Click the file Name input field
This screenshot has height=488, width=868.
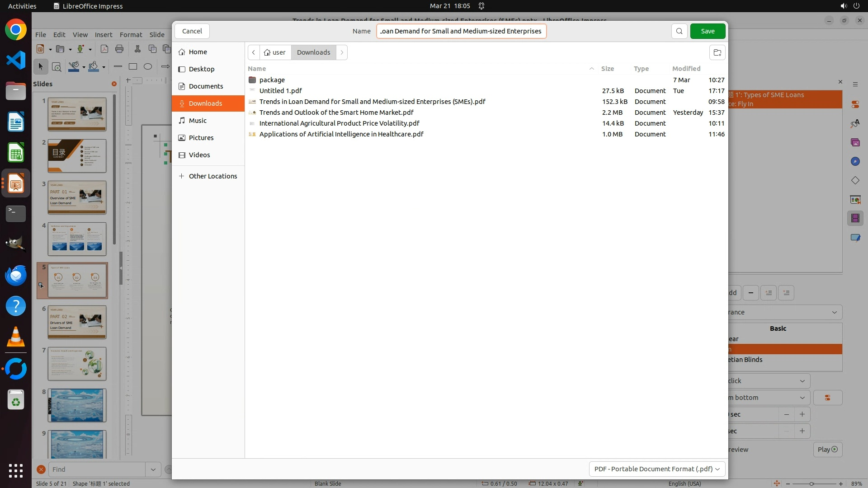tap(461, 31)
